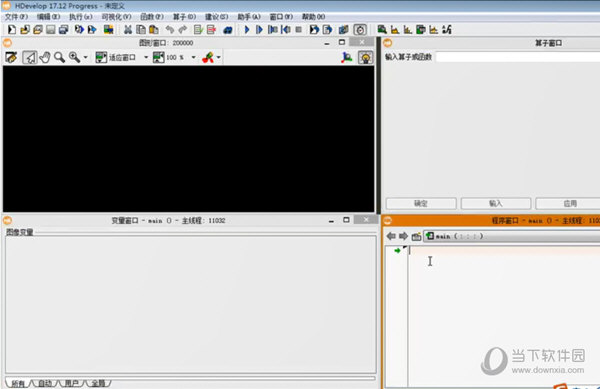
Task: Open the 帮助 menu
Action: [x=313, y=17]
